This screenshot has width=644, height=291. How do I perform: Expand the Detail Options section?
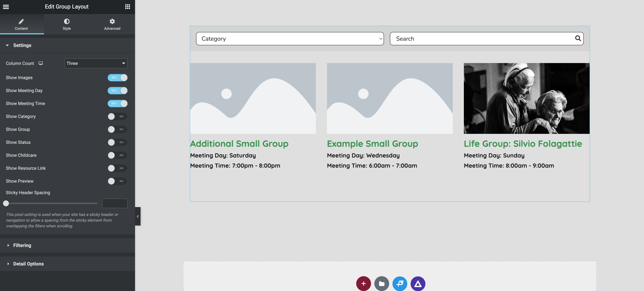point(67,264)
